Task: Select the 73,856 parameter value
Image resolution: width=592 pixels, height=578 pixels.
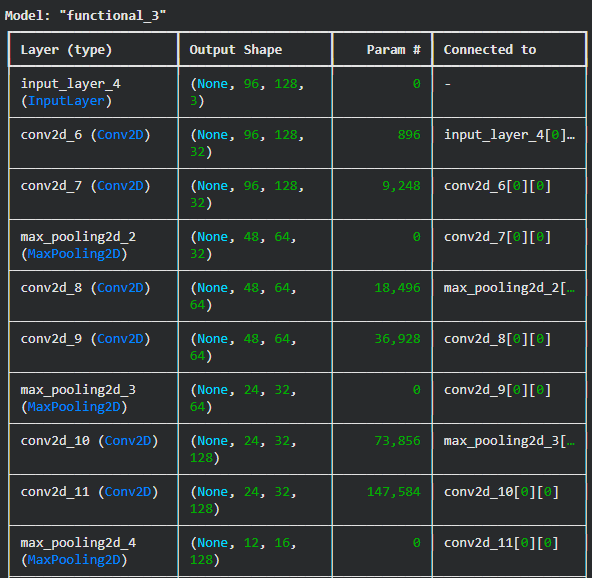Action: coord(397,441)
